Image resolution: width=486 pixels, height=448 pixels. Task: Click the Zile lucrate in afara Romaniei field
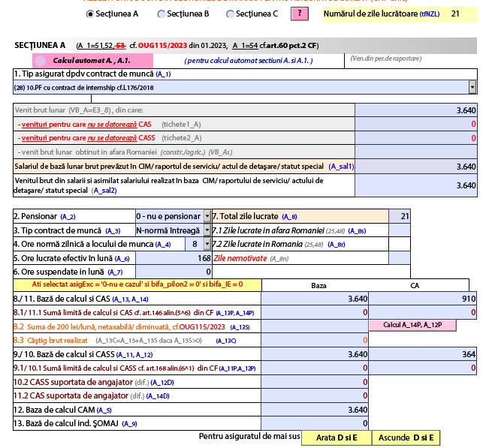[400, 230]
